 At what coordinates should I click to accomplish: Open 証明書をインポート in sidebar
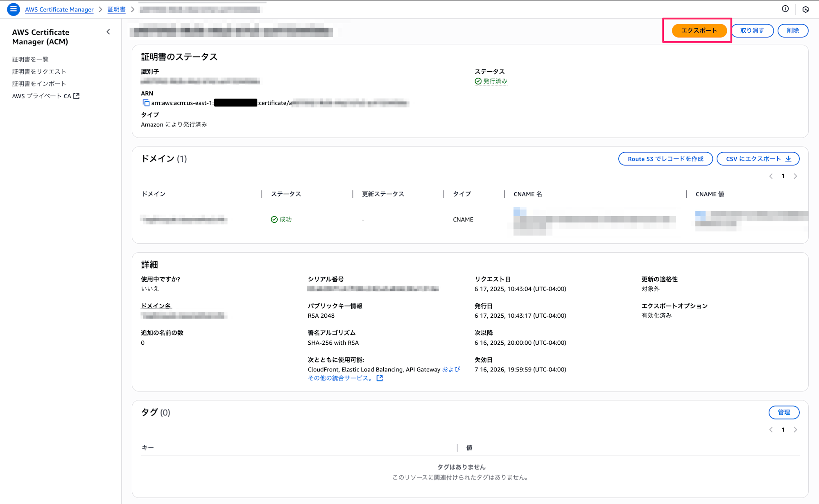point(39,84)
